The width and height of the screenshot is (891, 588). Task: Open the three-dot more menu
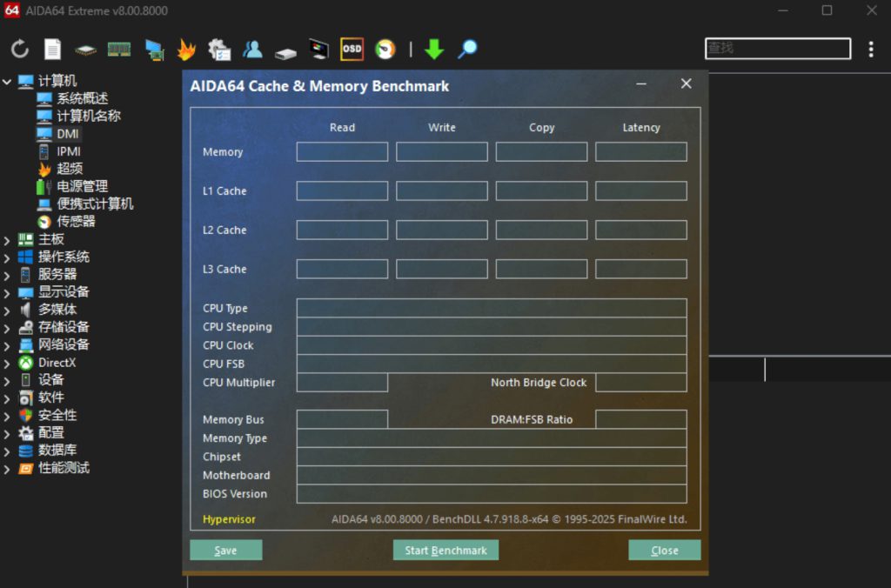click(x=871, y=50)
